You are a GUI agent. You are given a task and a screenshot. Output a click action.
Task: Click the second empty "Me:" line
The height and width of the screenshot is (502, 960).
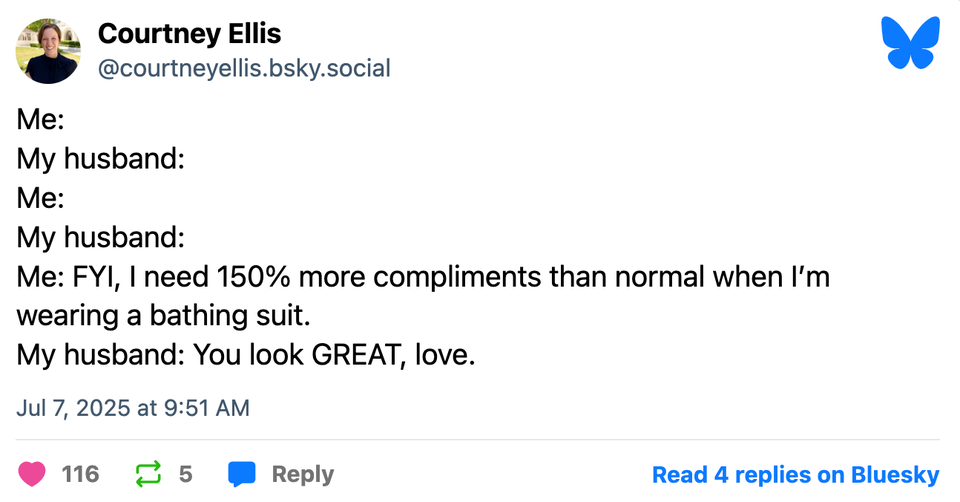pyautogui.click(x=41, y=198)
